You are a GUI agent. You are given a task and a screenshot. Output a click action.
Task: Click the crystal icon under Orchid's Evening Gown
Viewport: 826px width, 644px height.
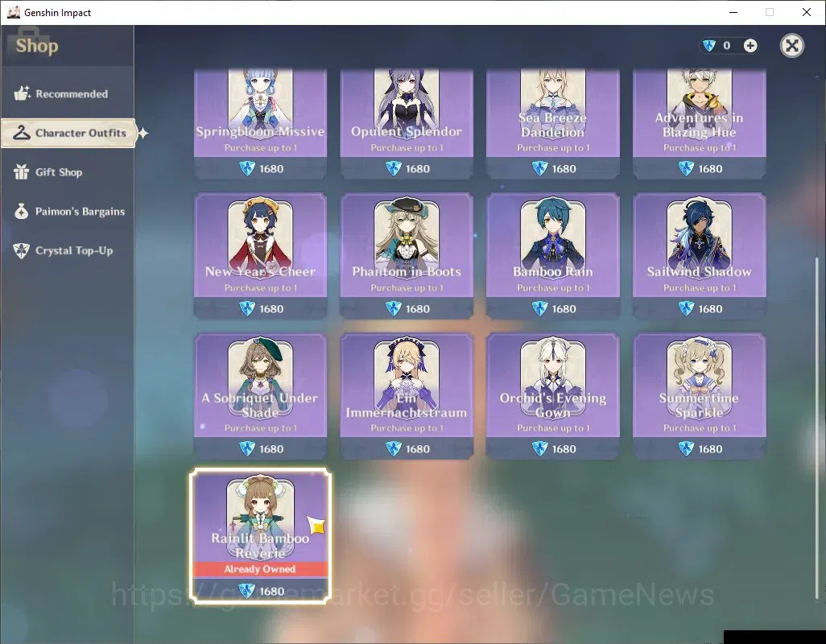tap(540, 448)
